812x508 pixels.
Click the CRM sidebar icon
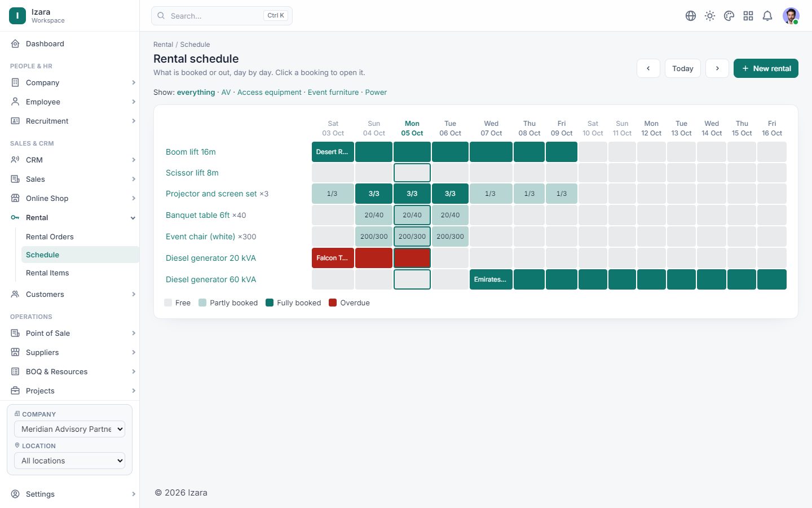tap(15, 160)
